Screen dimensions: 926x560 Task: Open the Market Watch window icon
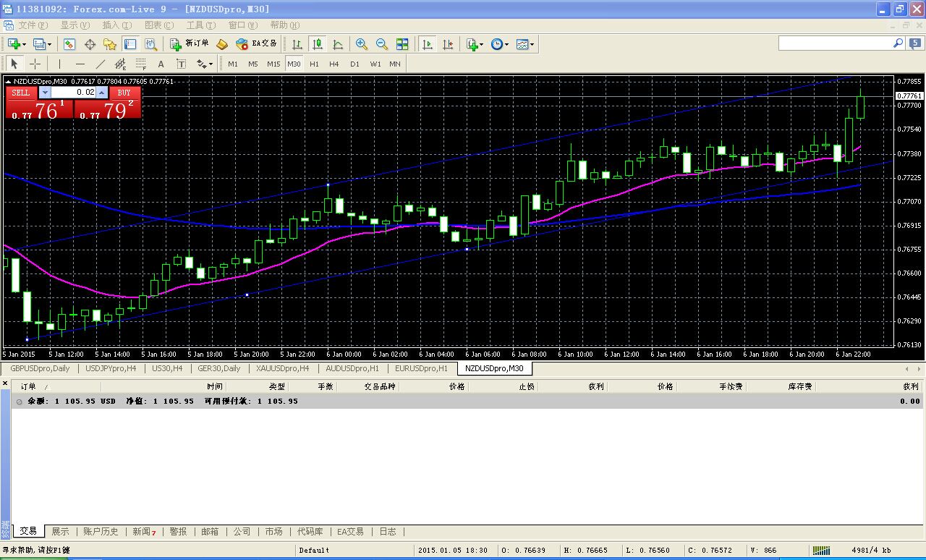69,44
